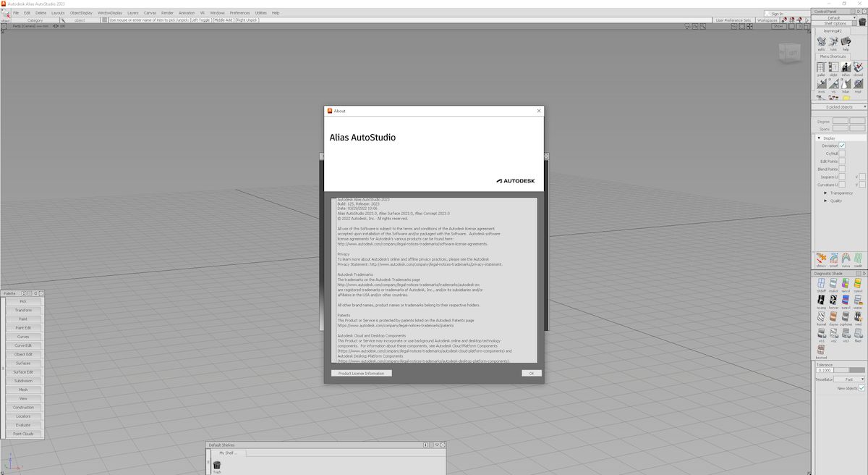This screenshot has width=868, height=475.
Task: Open the isoang diagnostic shading mode
Action: click(821, 300)
